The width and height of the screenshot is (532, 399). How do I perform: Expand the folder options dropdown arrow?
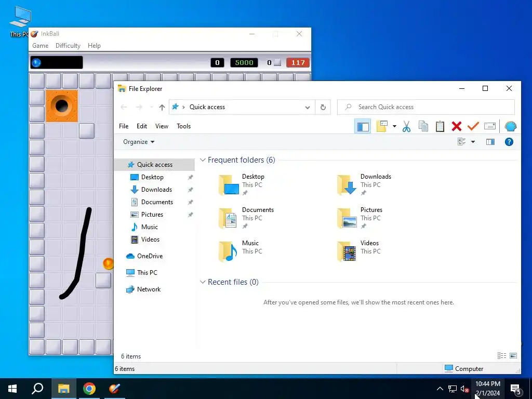394,127
